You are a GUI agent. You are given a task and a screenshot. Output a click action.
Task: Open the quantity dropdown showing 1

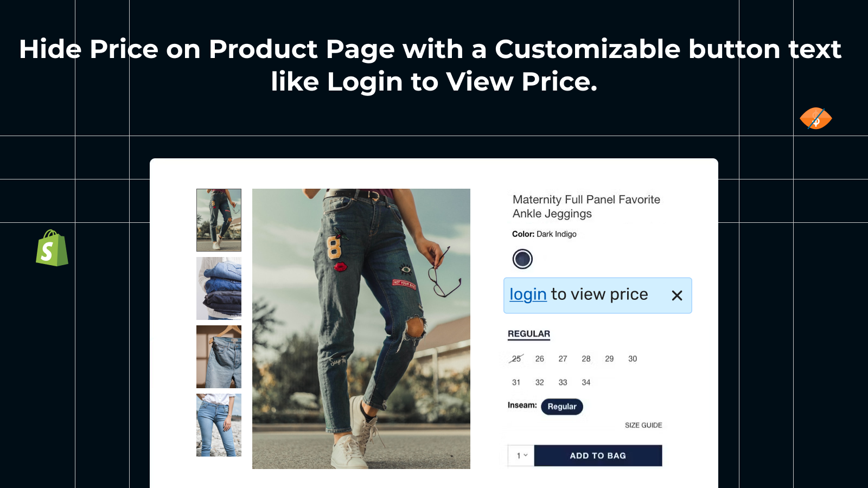click(x=521, y=455)
